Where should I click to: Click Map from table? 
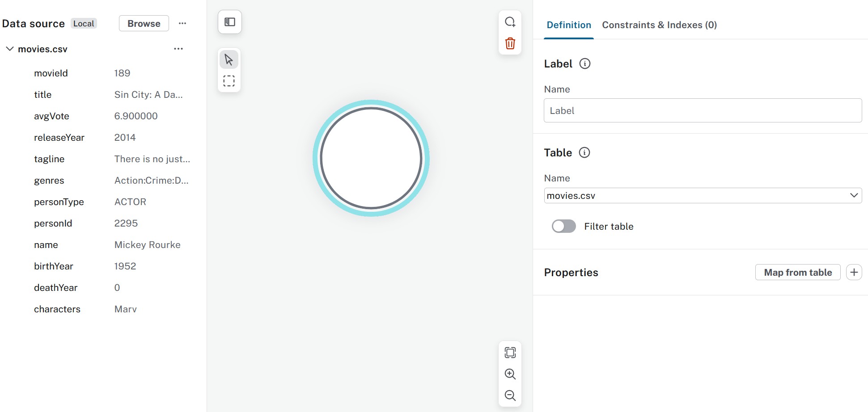coord(798,272)
